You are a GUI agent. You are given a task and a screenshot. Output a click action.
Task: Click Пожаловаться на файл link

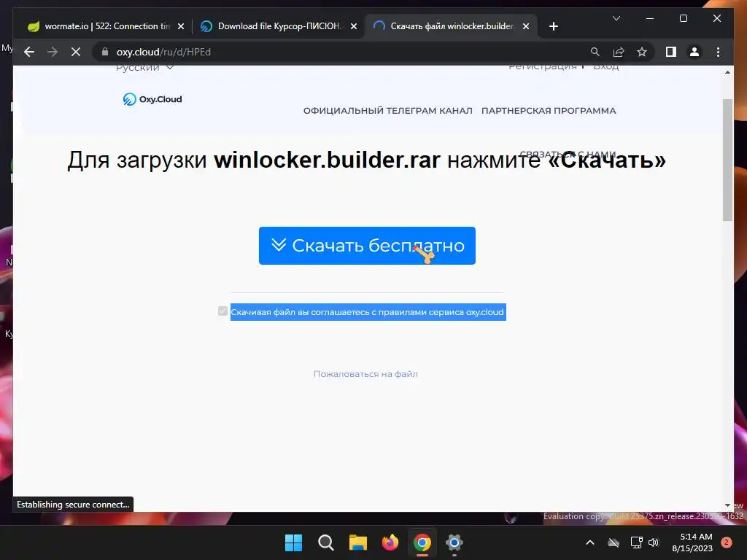click(365, 374)
